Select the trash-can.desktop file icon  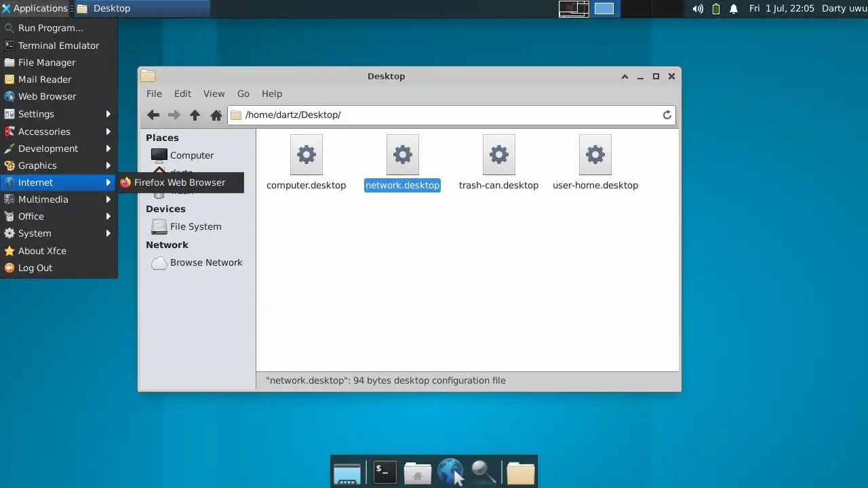pyautogui.click(x=499, y=155)
